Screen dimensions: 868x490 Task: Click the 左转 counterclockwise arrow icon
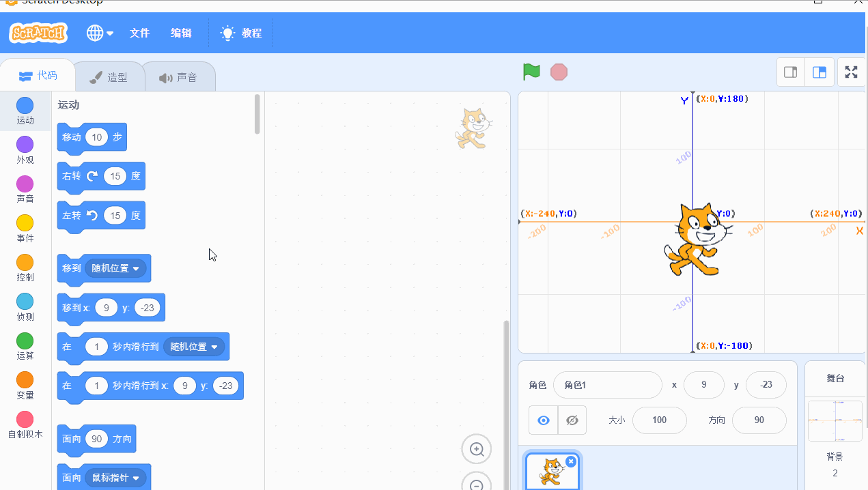(92, 216)
